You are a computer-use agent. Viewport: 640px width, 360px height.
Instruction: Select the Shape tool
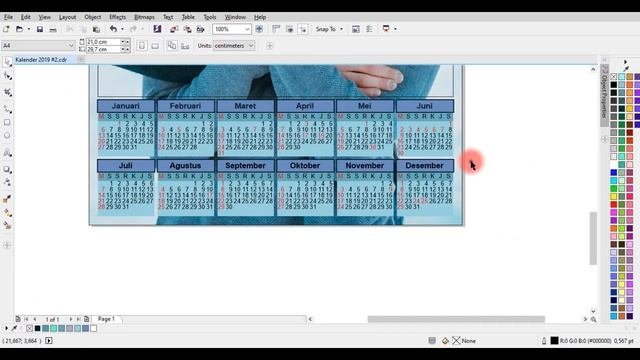point(7,76)
